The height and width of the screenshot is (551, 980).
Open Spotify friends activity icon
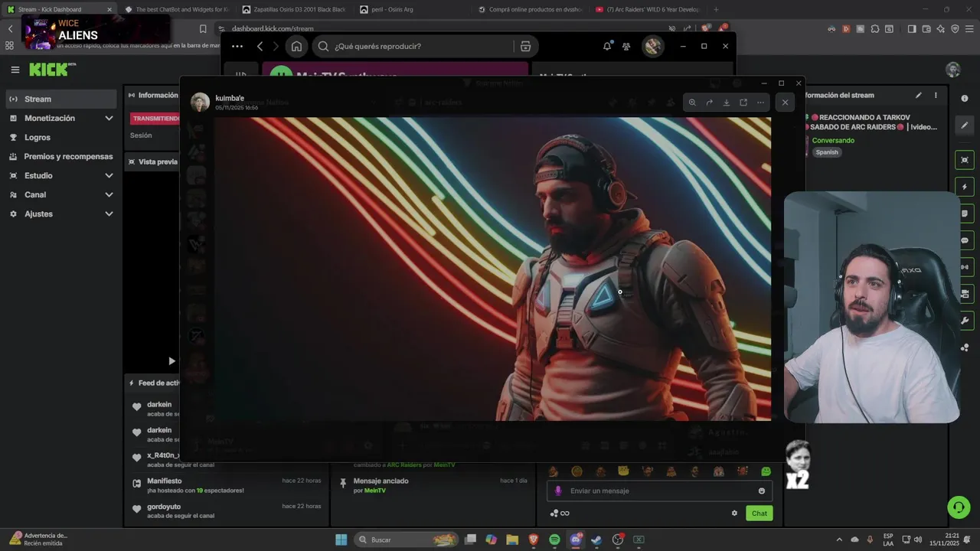[626, 46]
